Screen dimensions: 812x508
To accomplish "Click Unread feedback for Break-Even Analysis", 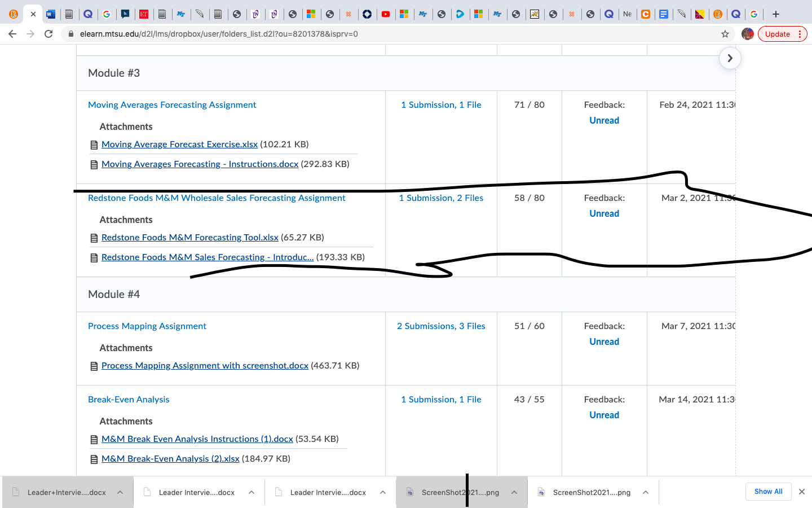I will [x=604, y=415].
